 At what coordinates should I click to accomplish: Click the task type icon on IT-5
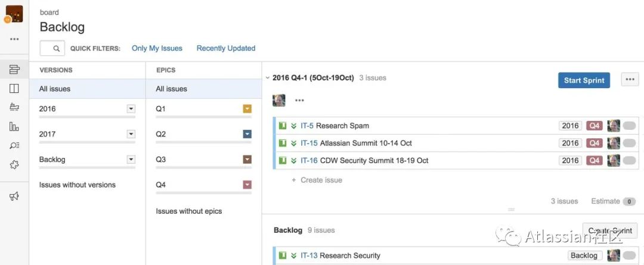tap(283, 126)
